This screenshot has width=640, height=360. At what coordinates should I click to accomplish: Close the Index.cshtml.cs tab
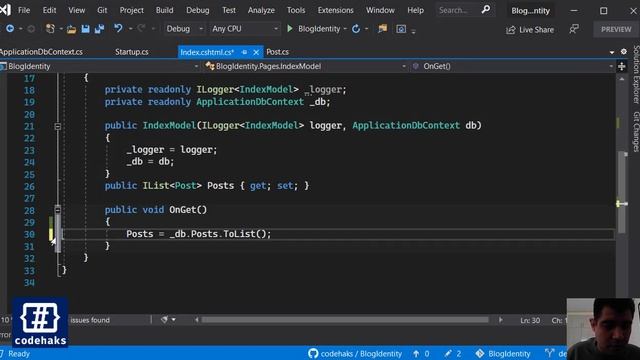point(256,52)
